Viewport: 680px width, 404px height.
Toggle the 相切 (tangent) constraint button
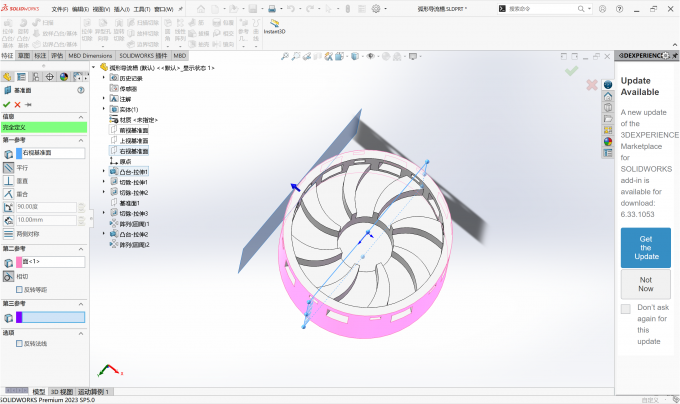pyautogui.click(x=8, y=276)
